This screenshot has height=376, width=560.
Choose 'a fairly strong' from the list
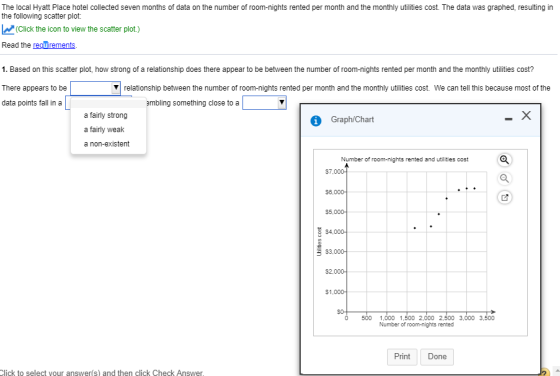[105, 115]
